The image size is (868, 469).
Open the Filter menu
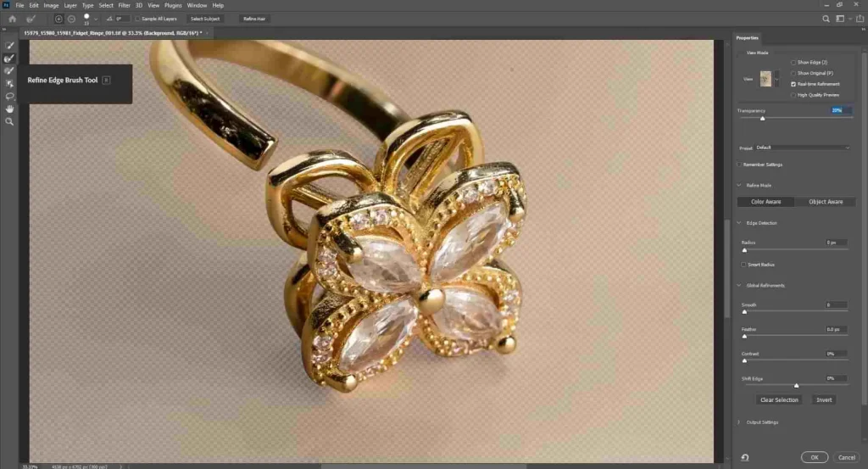tap(124, 6)
